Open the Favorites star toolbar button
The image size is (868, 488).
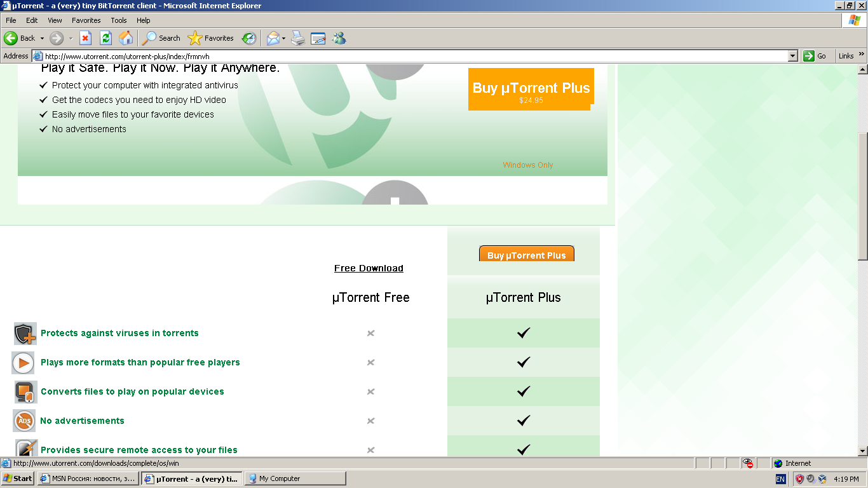point(211,38)
